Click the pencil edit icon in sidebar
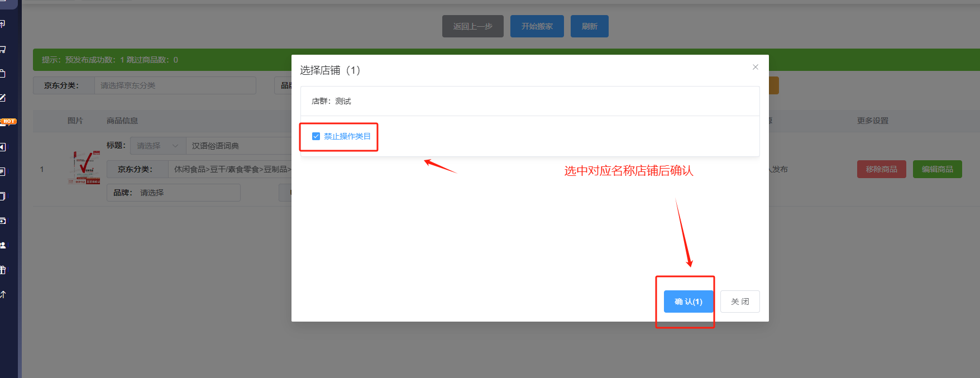Screen dimensions: 980x378 click(x=3, y=98)
